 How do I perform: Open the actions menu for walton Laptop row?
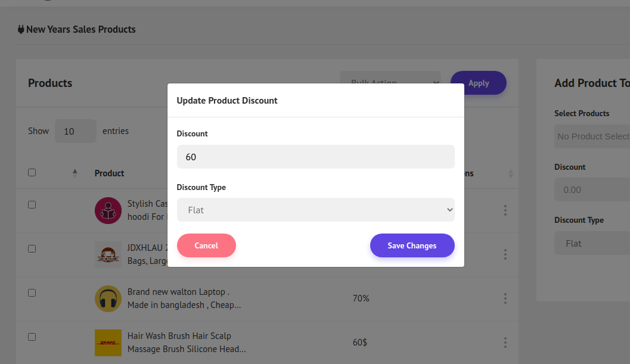tap(505, 298)
